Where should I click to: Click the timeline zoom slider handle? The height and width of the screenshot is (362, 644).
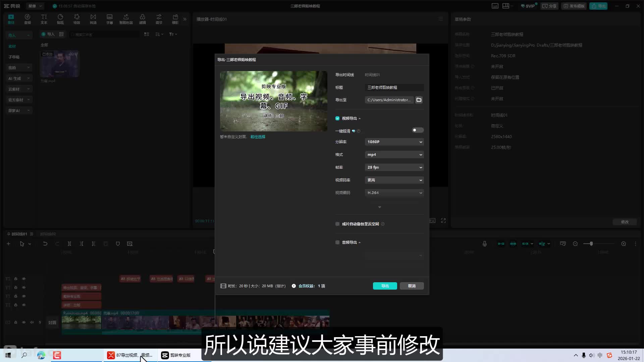[591, 244]
